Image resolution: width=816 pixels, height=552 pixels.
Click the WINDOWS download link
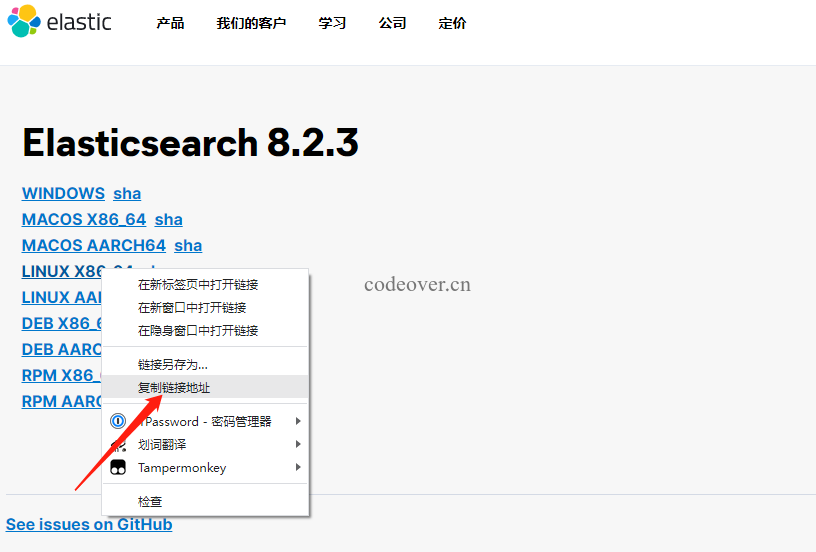pyautogui.click(x=63, y=193)
